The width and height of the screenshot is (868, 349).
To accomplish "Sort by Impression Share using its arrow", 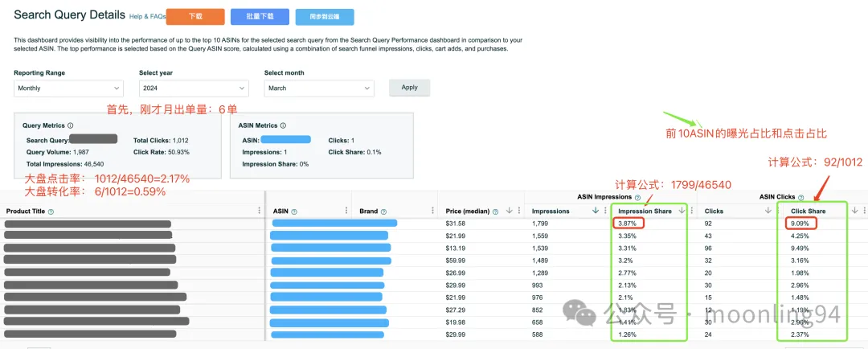I will pyautogui.click(x=682, y=211).
